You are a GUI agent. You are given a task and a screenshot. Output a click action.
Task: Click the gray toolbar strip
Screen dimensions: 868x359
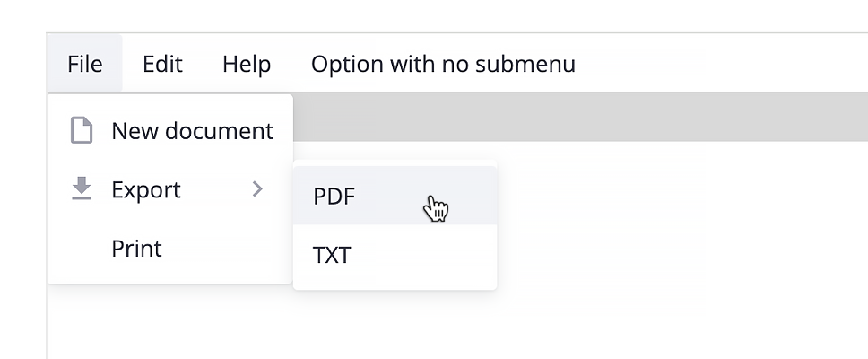(x=580, y=117)
